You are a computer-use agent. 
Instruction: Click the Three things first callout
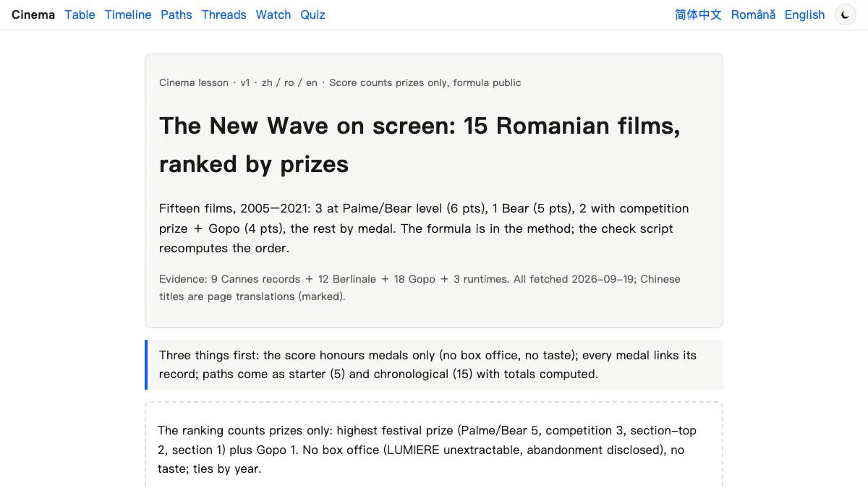pos(434,364)
